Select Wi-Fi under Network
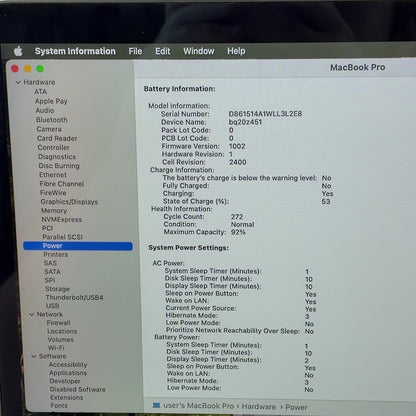The height and width of the screenshot is (416, 416). point(56,348)
